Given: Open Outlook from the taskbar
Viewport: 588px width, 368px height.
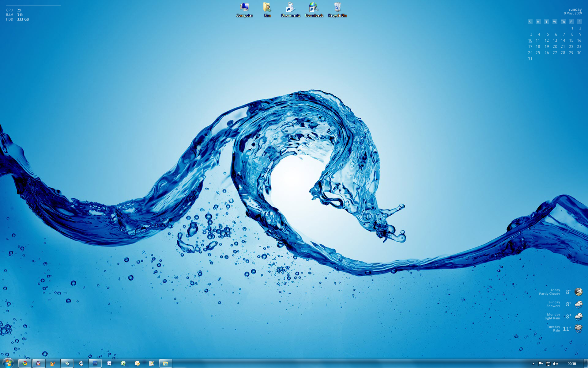Looking at the screenshot, I should [x=137, y=363].
